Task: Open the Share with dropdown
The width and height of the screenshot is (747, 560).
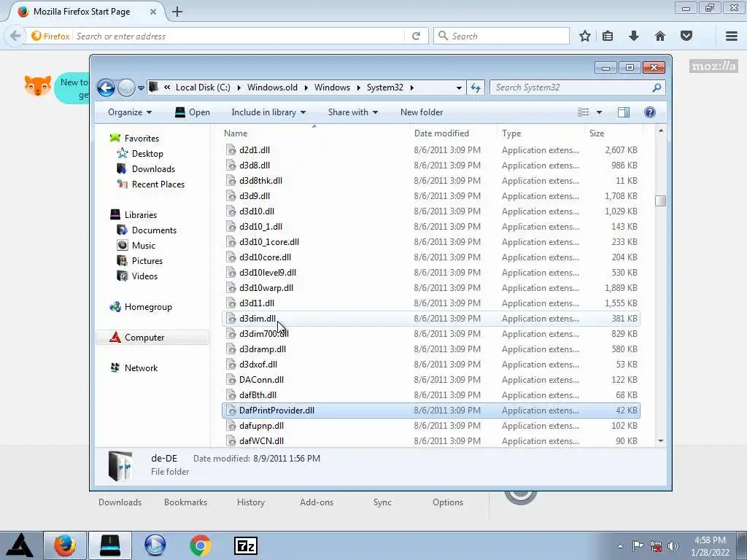Action: (353, 112)
